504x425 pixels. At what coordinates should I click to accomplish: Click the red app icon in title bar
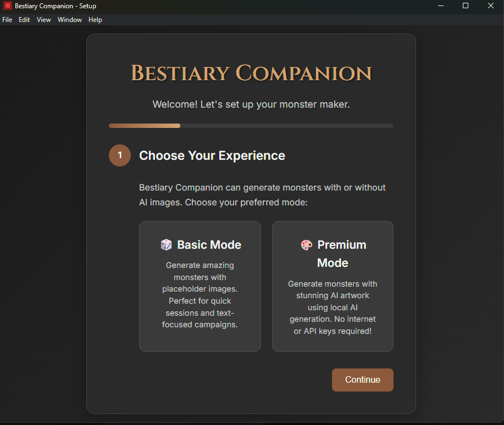pos(8,6)
